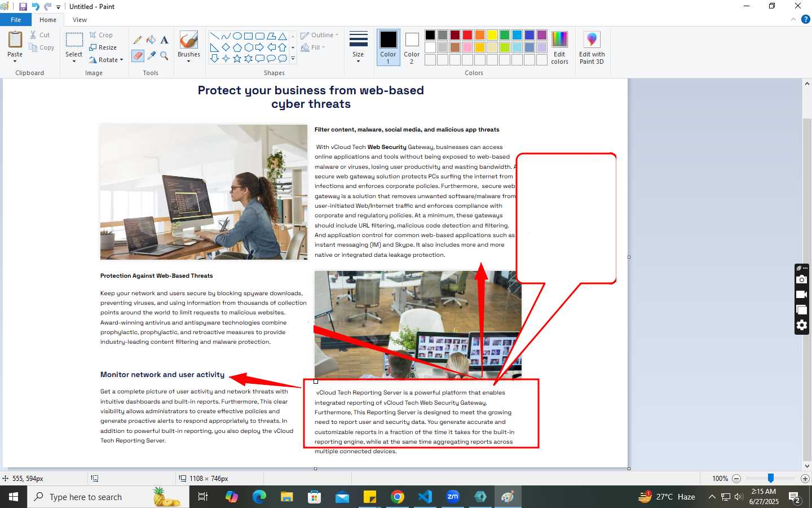Open File Explorer from taskbar
The width and height of the screenshot is (812, 508).
(287, 497)
